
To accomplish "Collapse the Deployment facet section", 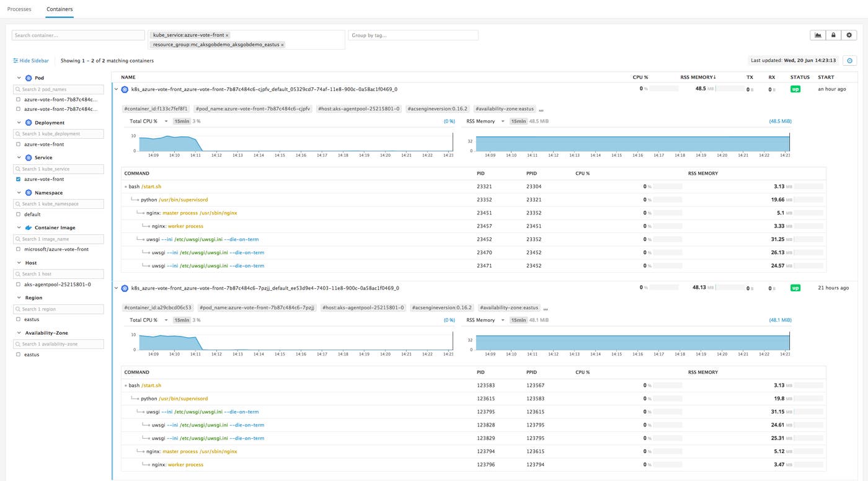I will point(19,123).
